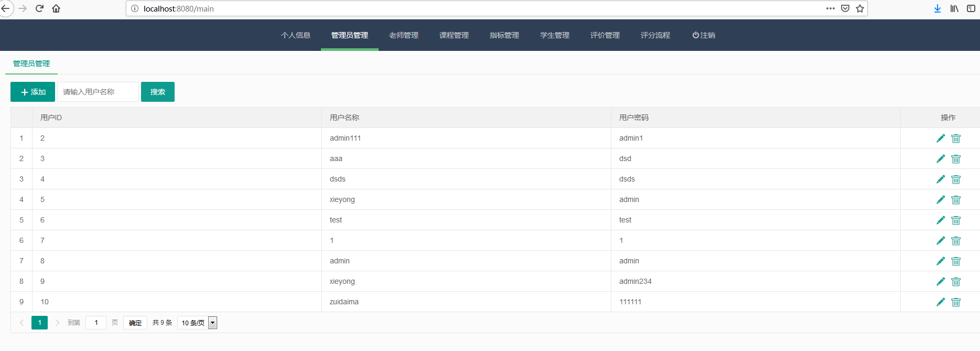Open the browser home page
The height and width of the screenshot is (351, 980).
pos(56,8)
